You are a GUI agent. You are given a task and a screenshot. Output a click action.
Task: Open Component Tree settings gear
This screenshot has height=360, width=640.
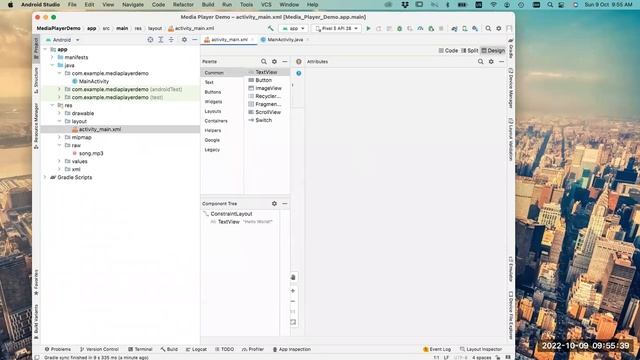point(274,203)
